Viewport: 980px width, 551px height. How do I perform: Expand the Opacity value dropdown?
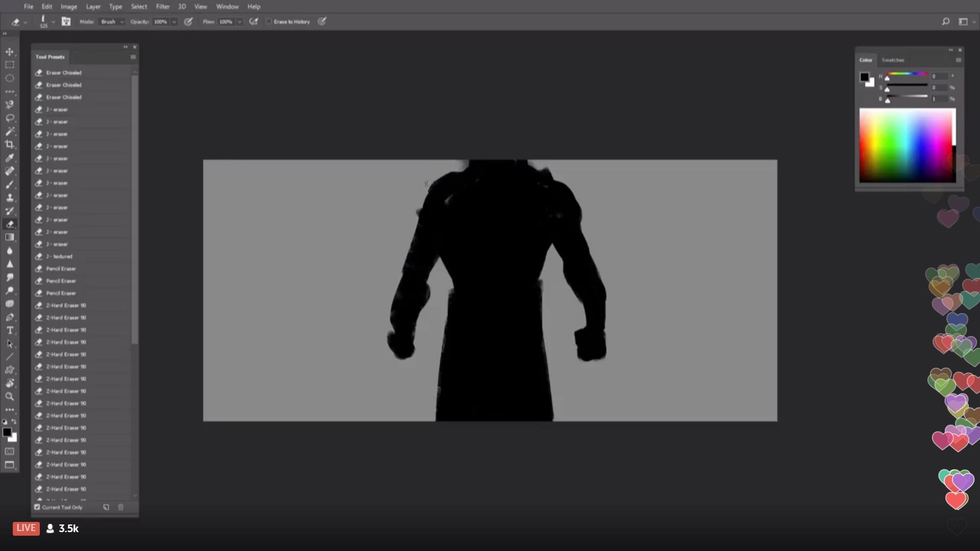pyautogui.click(x=174, y=21)
